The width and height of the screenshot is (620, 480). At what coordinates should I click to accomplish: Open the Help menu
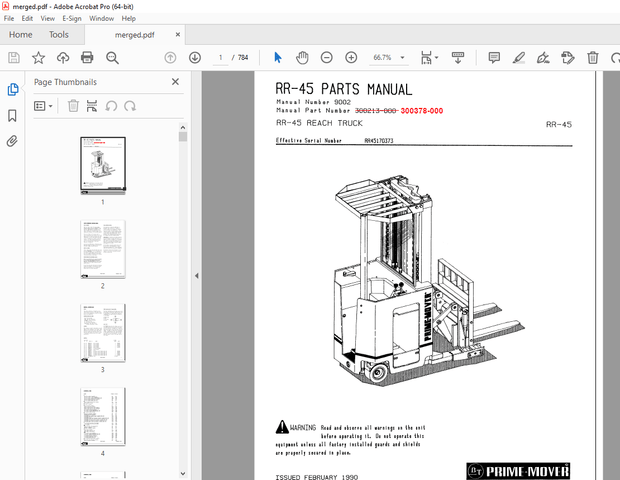pos(129,19)
